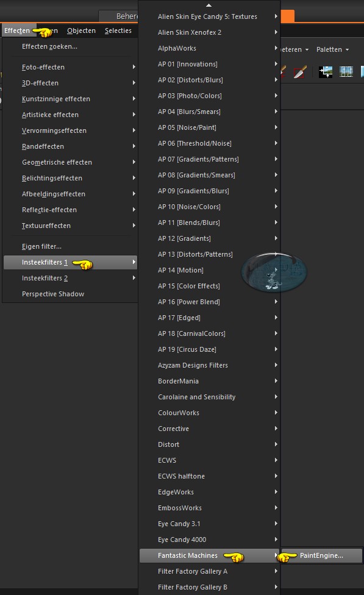
Task: Expand AP 01 [Innovations] submenu arrow
Action: (x=276, y=64)
